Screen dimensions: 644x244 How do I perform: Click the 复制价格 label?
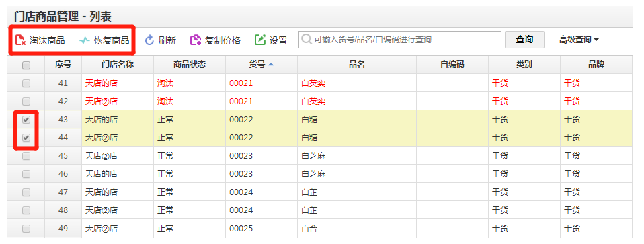pyautogui.click(x=223, y=40)
